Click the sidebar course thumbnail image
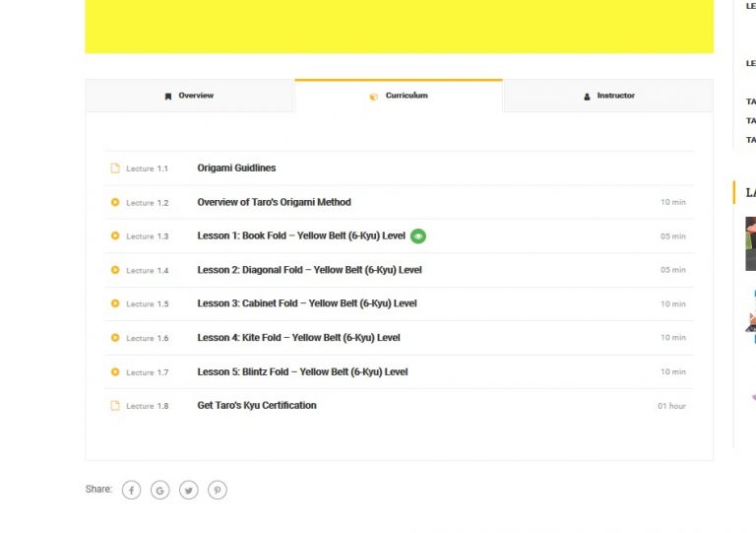This screenshot has height=533, width=756. (x=750, y=243)
